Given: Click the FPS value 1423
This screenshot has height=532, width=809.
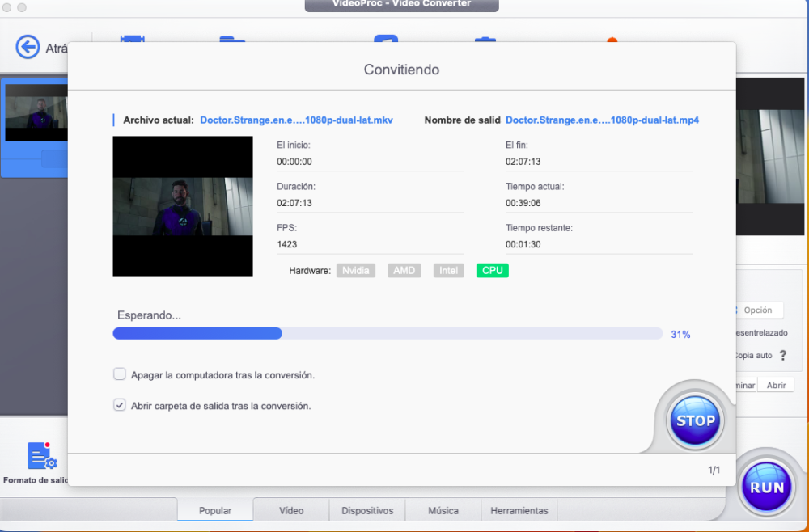Looking at the screenshot, I should coord(287,244).
